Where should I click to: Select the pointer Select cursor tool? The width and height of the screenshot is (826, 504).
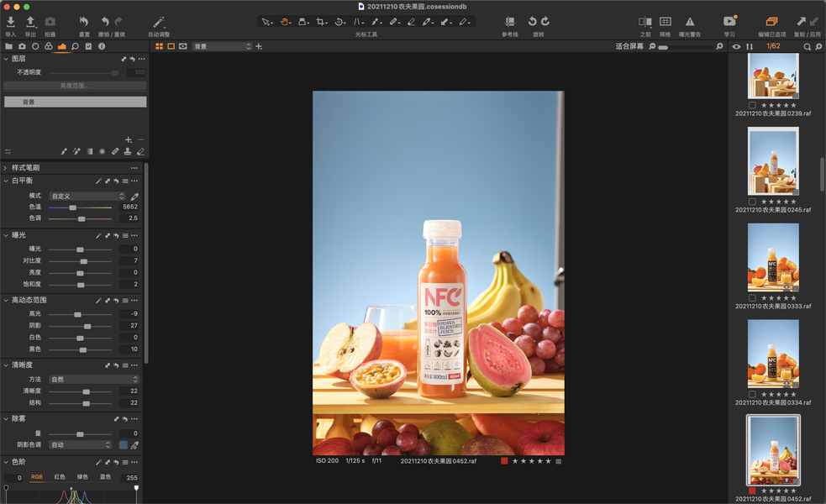[x=266, y=22]
